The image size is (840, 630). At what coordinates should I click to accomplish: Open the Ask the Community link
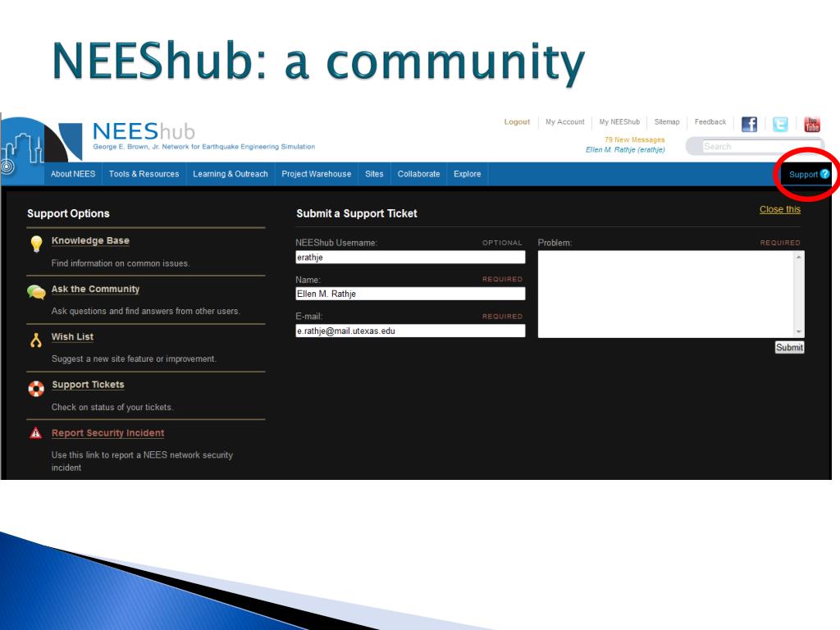[x=95, y=289]
